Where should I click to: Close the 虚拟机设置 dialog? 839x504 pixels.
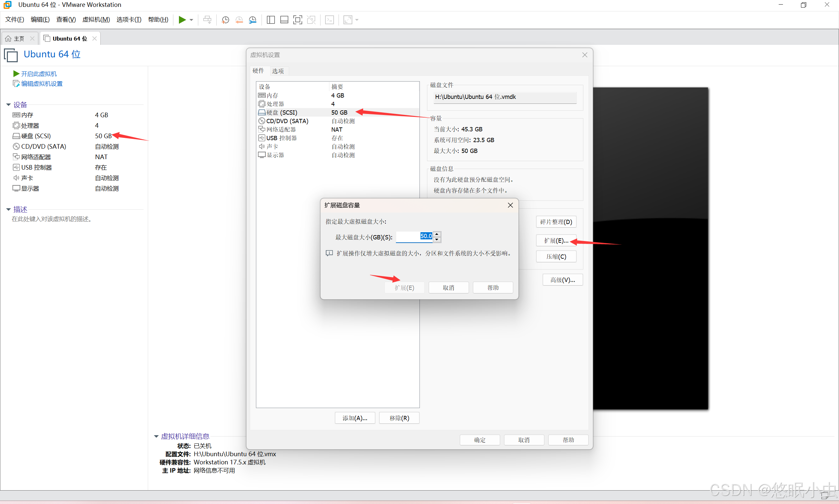584,55
